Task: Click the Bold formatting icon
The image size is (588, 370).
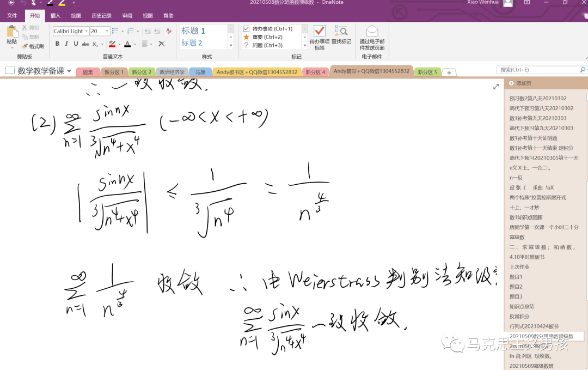Action: 57,44
